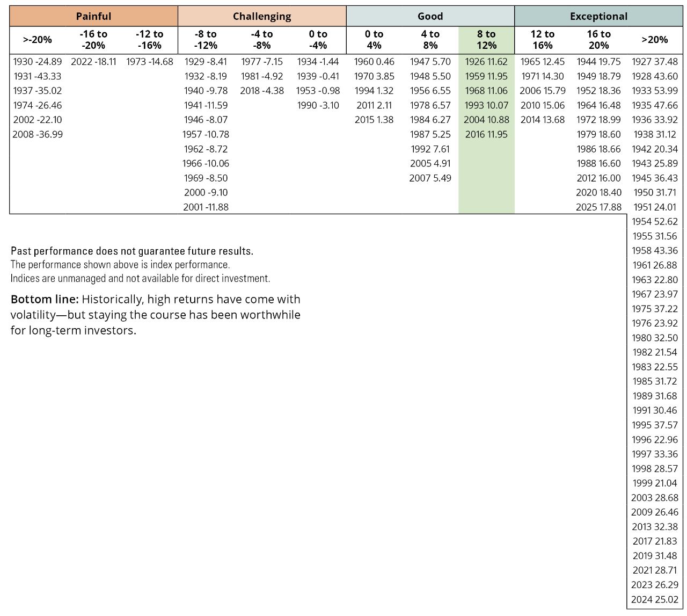This screenshot has width=687, height=616.
Task: Click the past performance disclaimer text
Action: click(x=132, y=251)
